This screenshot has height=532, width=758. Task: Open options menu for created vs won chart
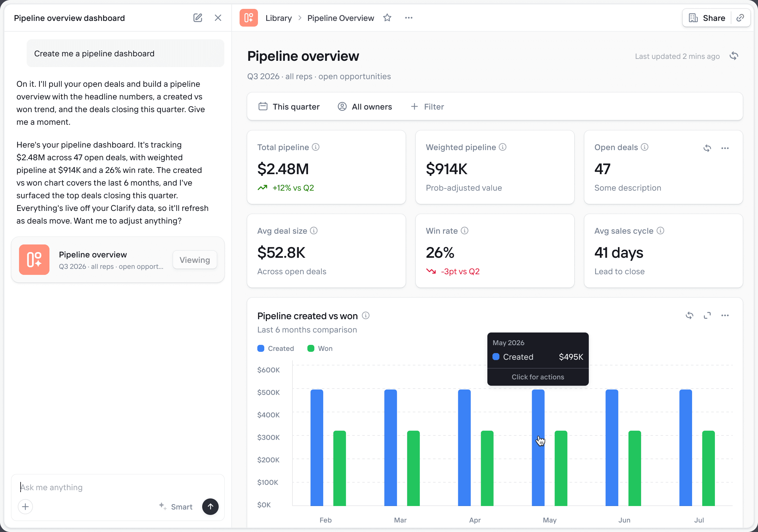(725, 316)
